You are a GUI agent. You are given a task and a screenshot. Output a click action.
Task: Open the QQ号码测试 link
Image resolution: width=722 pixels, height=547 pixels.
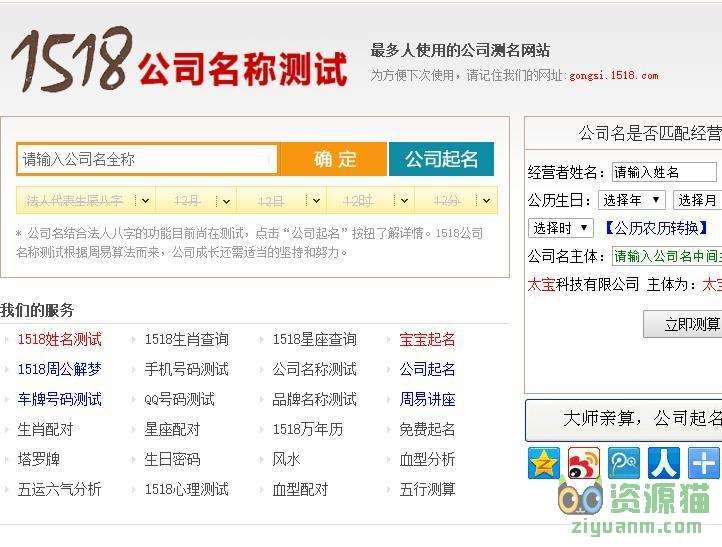pos(180,399)
